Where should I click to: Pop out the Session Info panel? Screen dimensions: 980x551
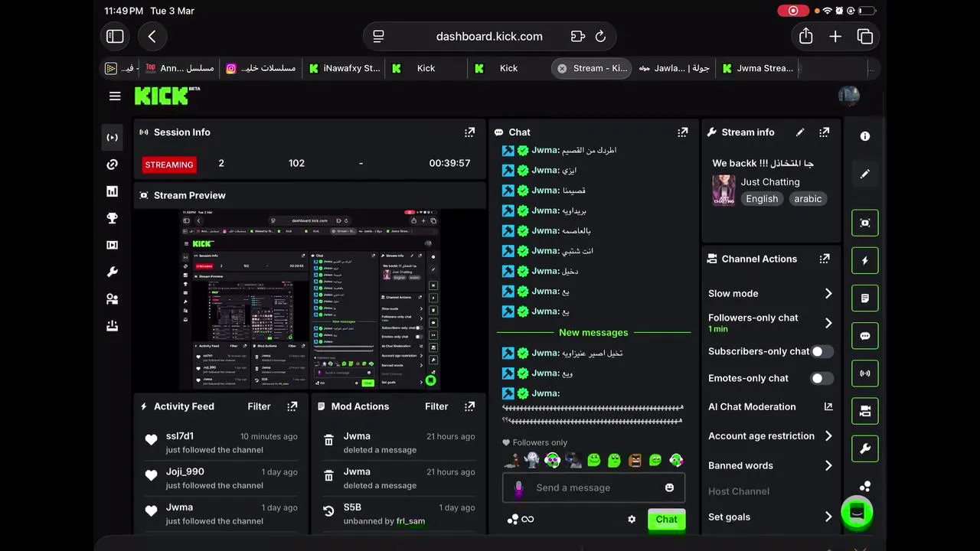(469, 132)
